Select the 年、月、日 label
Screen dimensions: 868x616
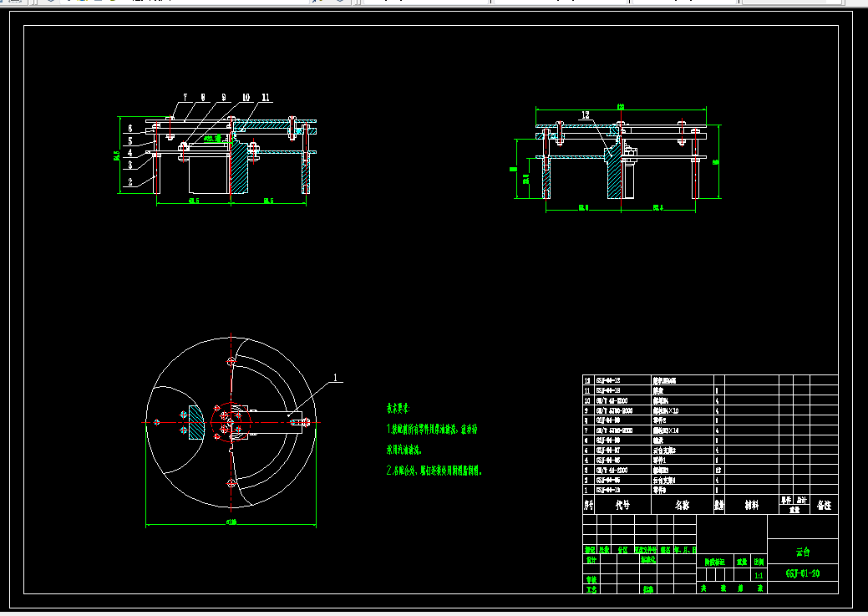[685, 550]
